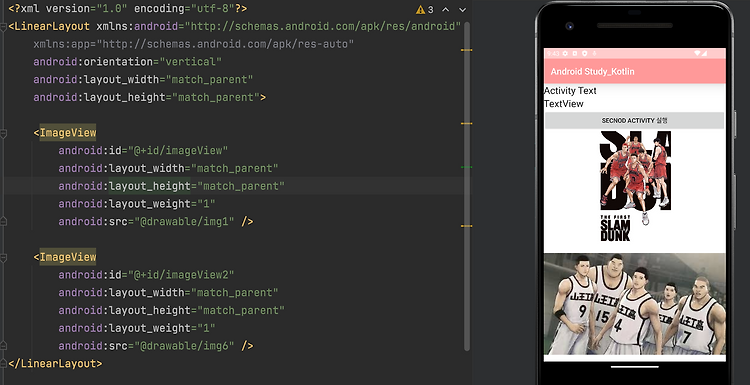Tap the 'TextView' label in emulator
This screenshot has width=750, height=385.
click(x=563, y=104)
